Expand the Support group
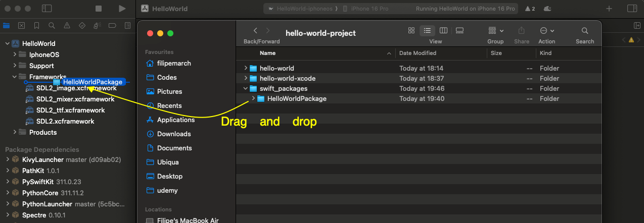Screen dimensions: 644x223 pos(15,66)
